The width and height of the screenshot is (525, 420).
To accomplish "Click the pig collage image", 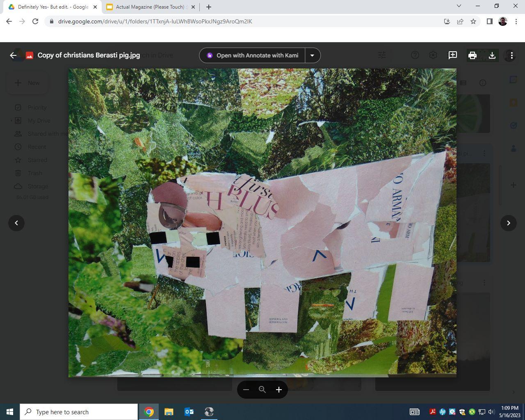I will pos(262,223).
